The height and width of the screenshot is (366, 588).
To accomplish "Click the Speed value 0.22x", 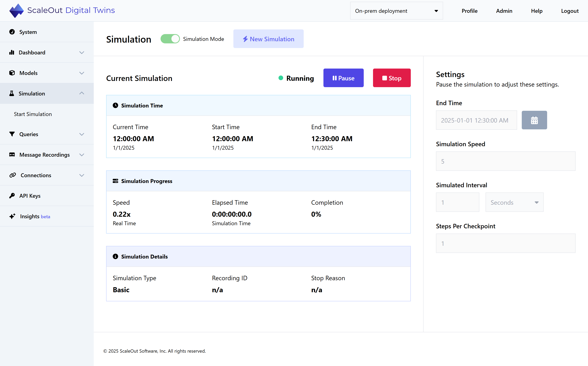I will pos(121,214).
